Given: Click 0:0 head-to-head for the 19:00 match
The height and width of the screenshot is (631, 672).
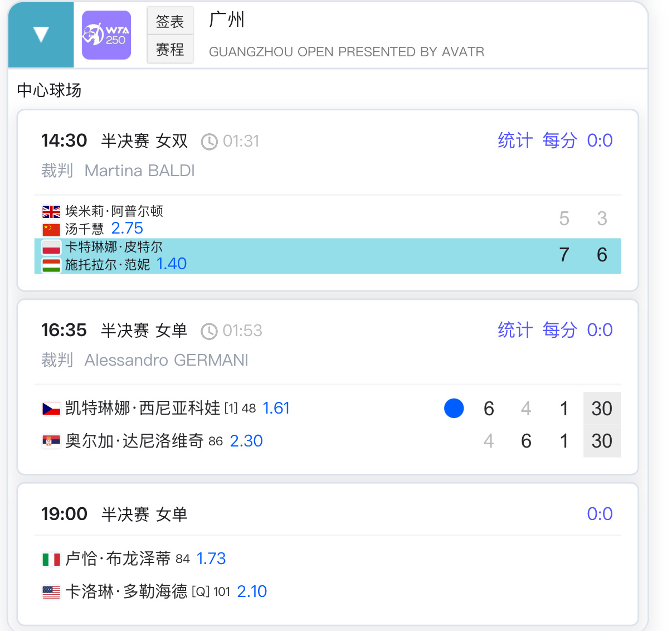Looking at the screenshot, I should point(600,514).
